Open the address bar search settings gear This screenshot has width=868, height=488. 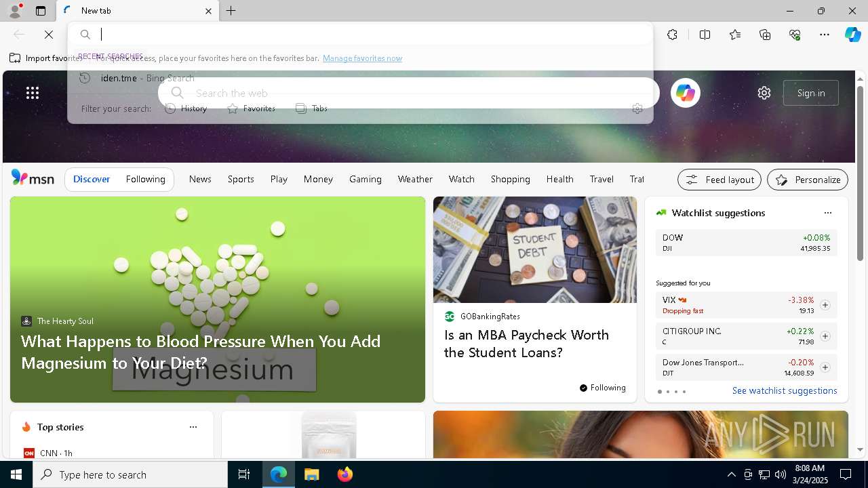(x=637, y=108)
